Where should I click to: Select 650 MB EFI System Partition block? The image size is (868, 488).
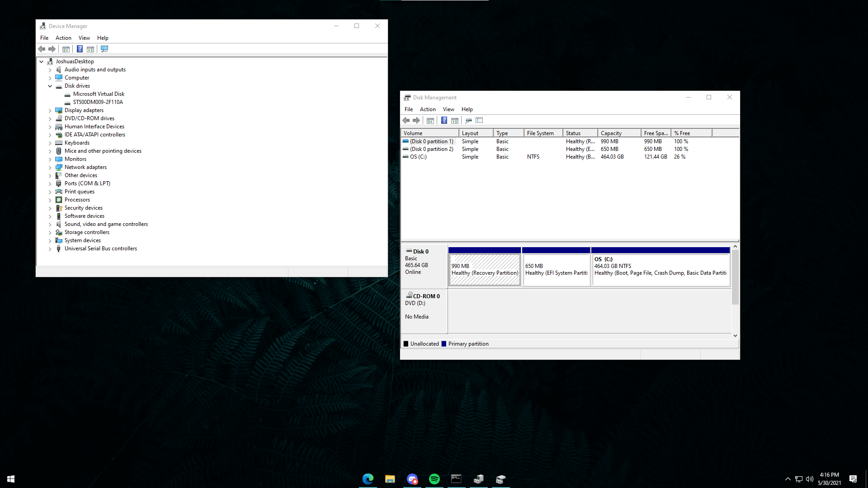coord(556,269)
